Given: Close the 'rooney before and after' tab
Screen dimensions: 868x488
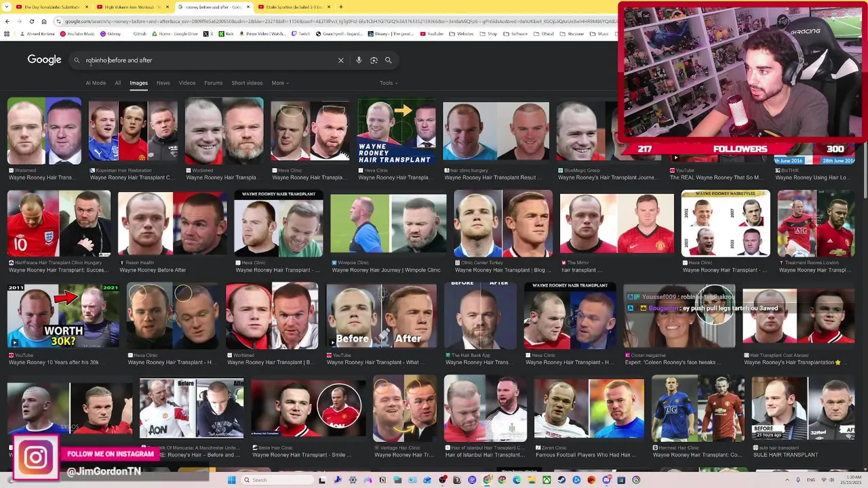Looking at the screenshot, I should (248, 7).
